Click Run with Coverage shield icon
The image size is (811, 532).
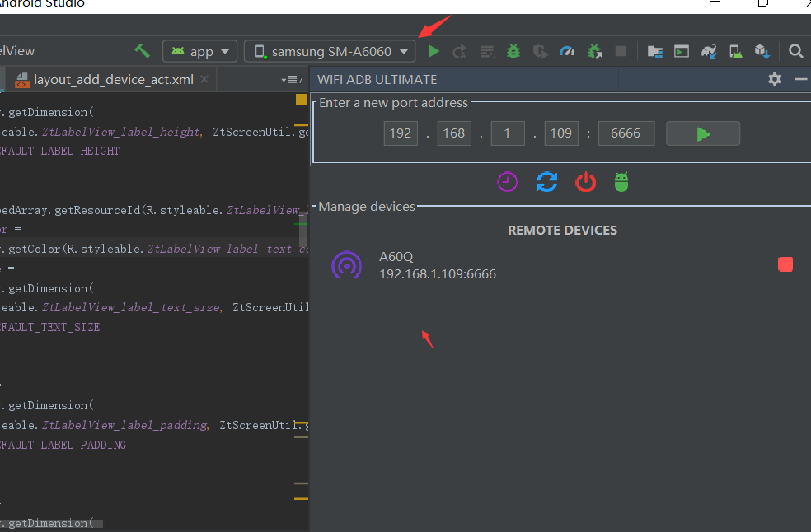[541, 52]
